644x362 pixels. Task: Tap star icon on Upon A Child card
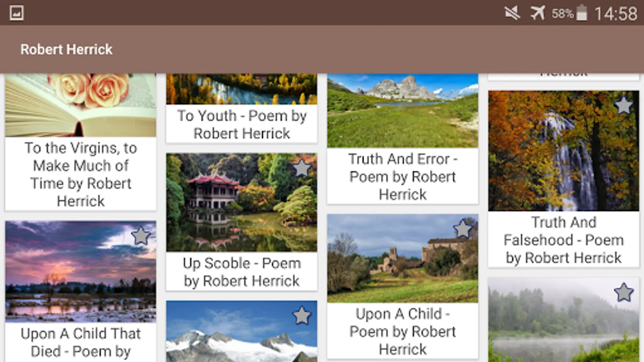462,229
